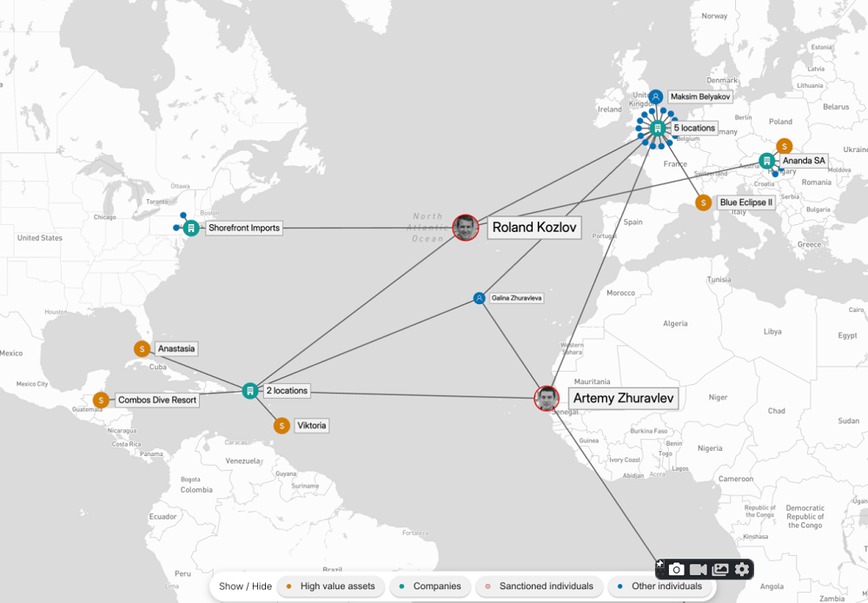The image size is (868, 603).
Task: Open capture toolbar settings gear
Action: coord(742,569)
